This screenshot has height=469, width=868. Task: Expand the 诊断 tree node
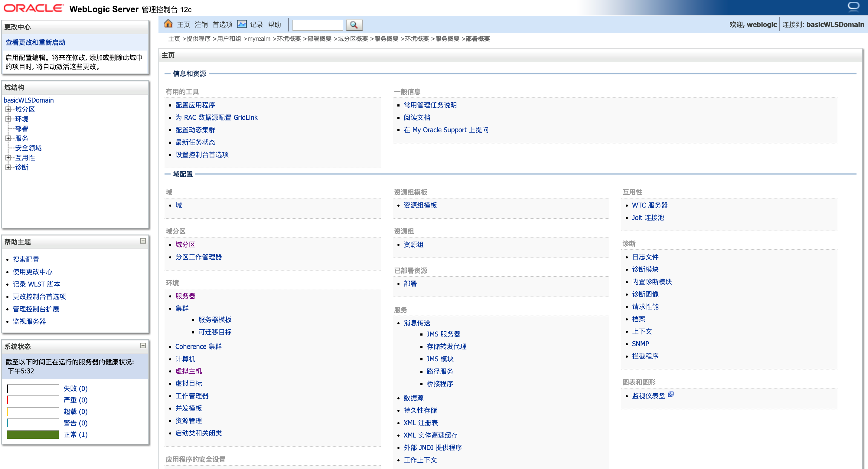pyautogui.click(x=8, y=167)
